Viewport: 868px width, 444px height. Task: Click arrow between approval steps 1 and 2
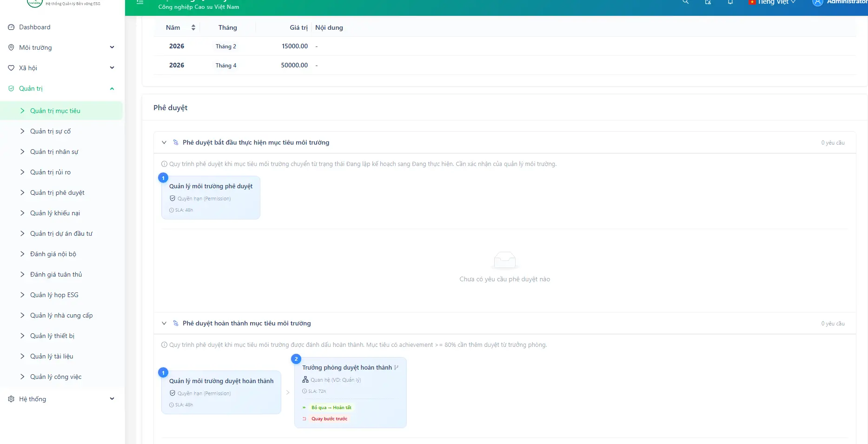[288, 392]
